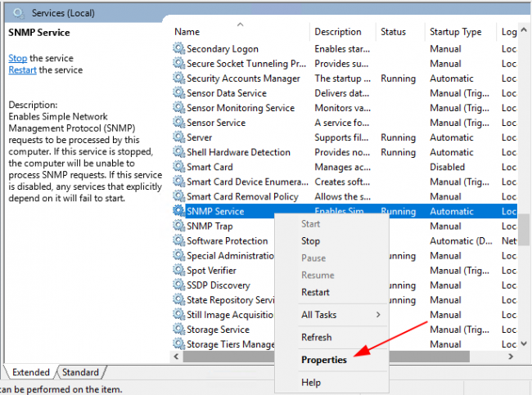Select the Software Protection service icon
The width and height of the screenshot is (532, 395).
[x=178, y=240]
